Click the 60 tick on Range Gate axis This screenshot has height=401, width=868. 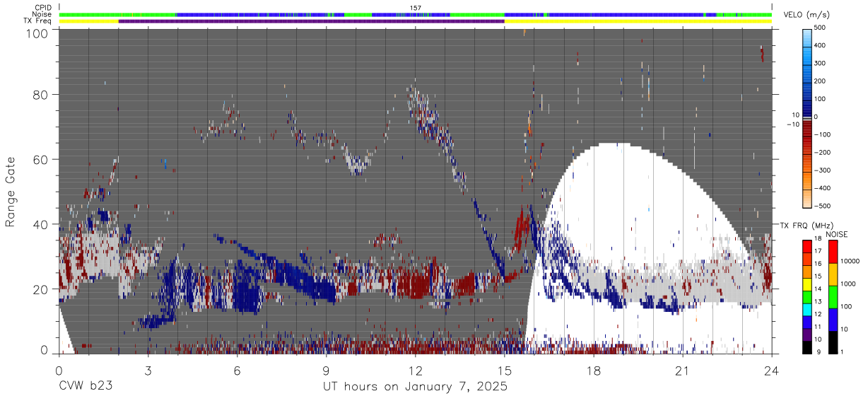[42, 159]
